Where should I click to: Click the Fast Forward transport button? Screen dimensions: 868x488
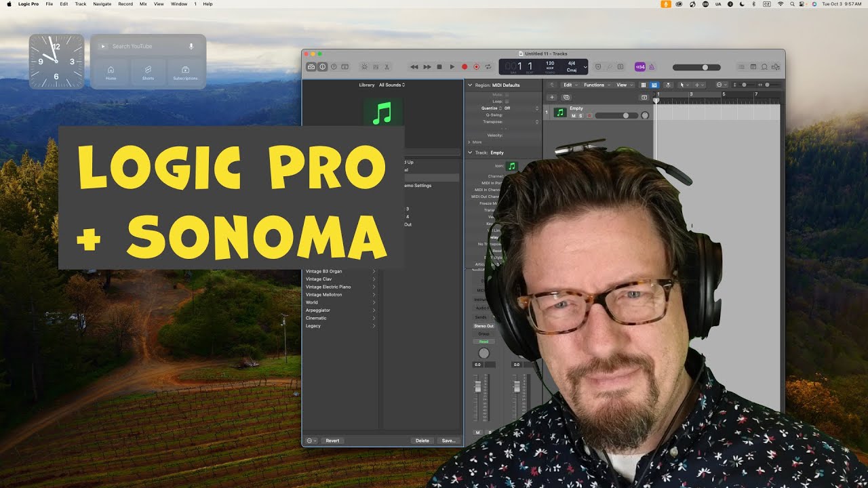pos(427,66)
